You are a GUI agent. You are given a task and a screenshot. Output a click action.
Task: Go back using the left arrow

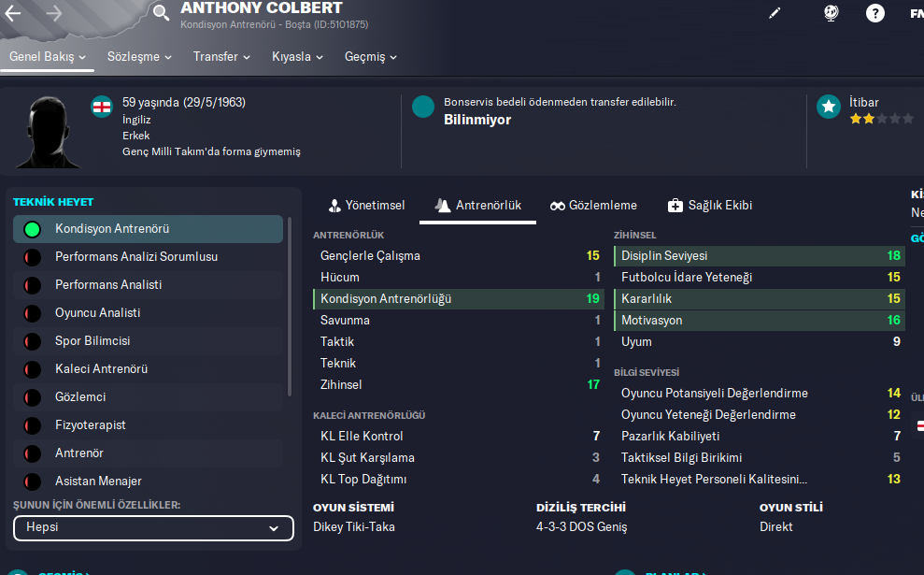click(13, 13)
